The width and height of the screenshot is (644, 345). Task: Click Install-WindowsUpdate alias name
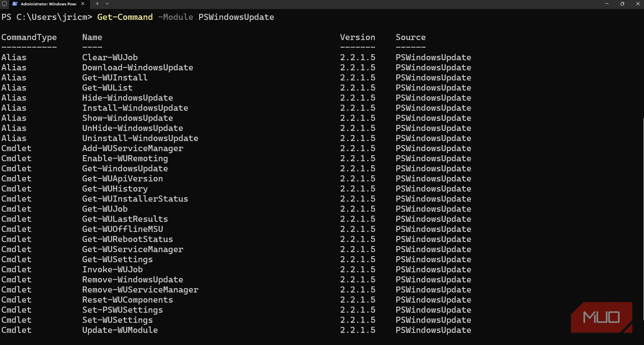click(135, 108)
